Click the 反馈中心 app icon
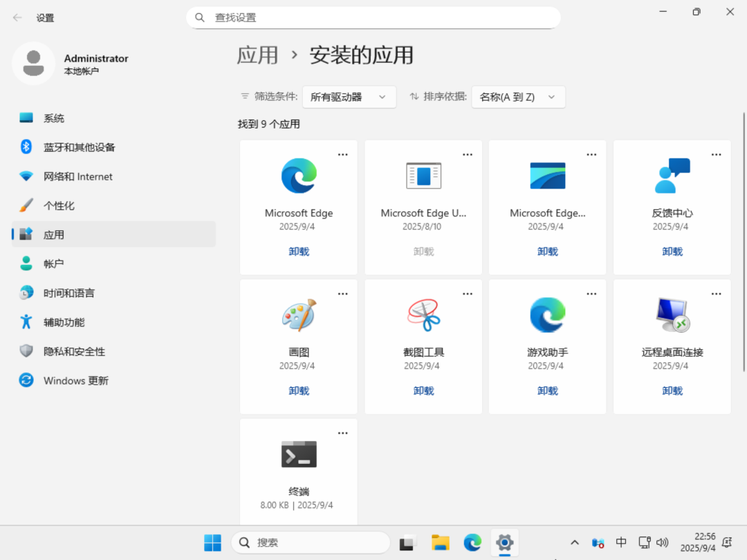The image size is (747, 560). click(672, 176)
